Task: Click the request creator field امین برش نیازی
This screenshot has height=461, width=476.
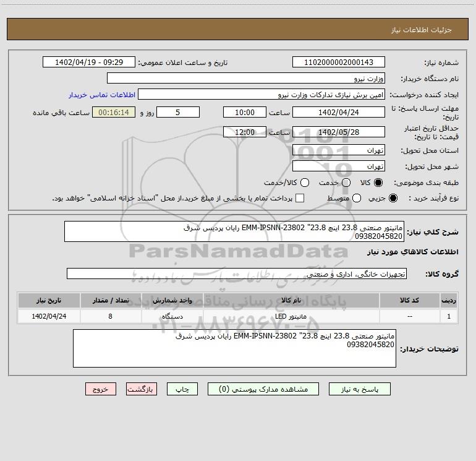Action: pos(261,95)
